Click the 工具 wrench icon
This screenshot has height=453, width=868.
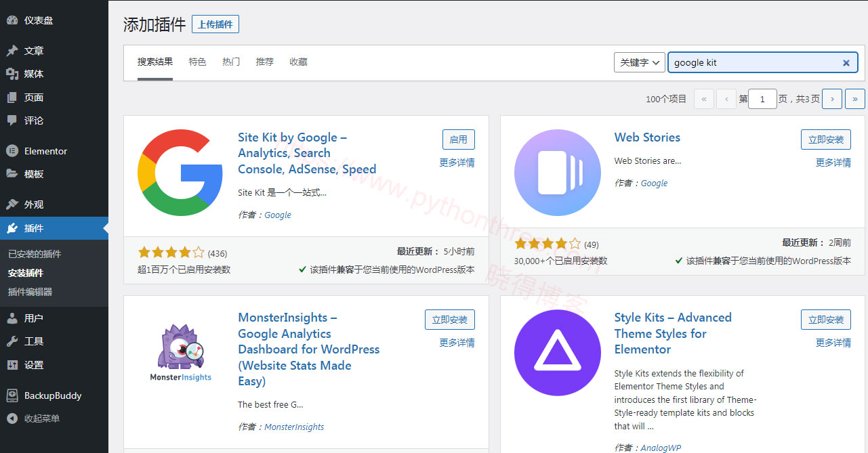coord(12,341)
